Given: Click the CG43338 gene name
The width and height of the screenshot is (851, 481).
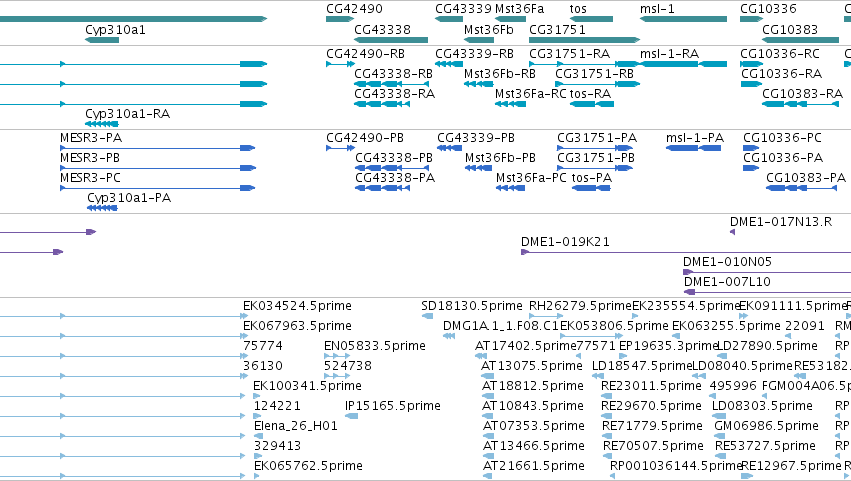Looking at the screenshot, I should pos(382,30).
